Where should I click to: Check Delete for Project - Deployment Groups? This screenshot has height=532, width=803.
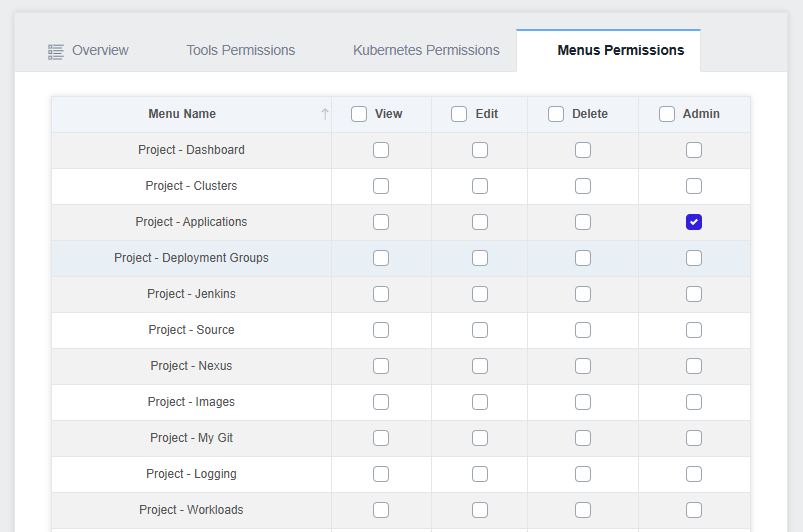pos(583,258)
